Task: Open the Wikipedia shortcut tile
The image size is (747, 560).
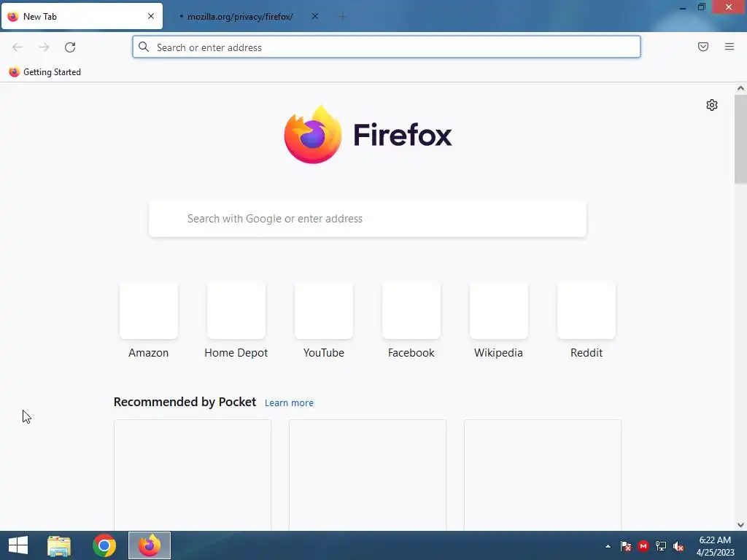Action: pos(499,322)
